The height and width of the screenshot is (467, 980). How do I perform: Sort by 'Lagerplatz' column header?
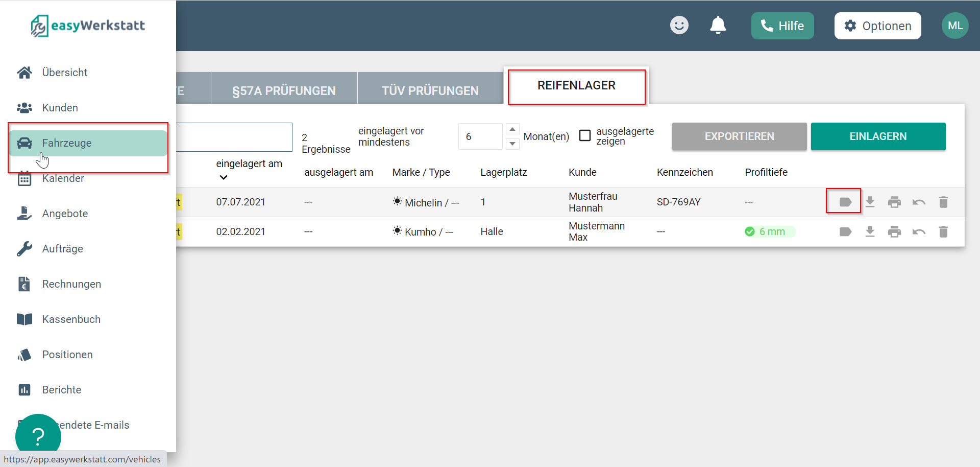[x=503, y=173]
